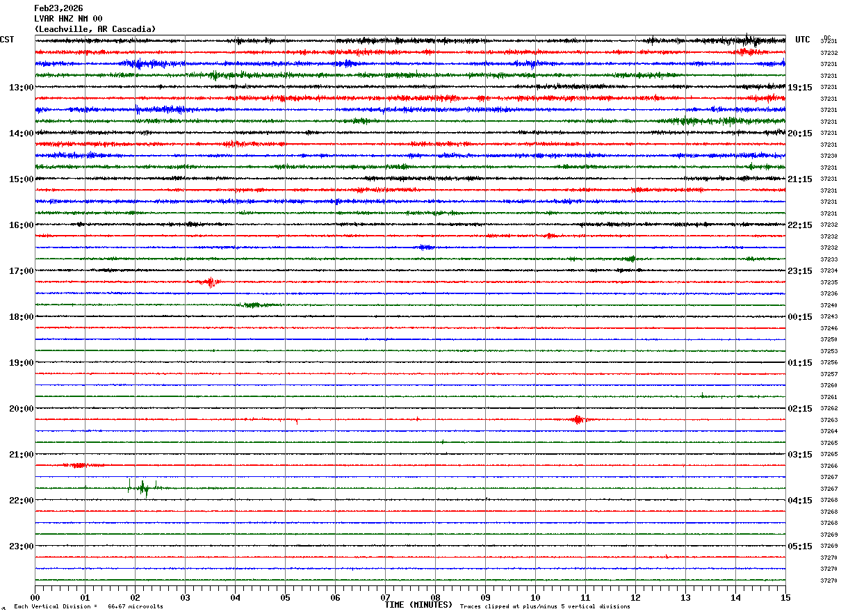Select the 00:15 UTC time label

800,317
